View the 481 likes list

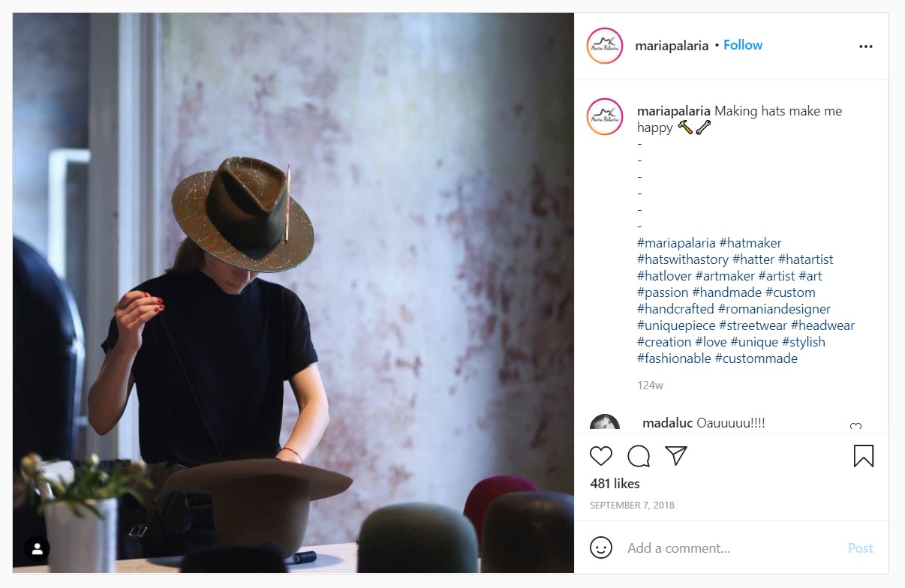tap(615, 484)
